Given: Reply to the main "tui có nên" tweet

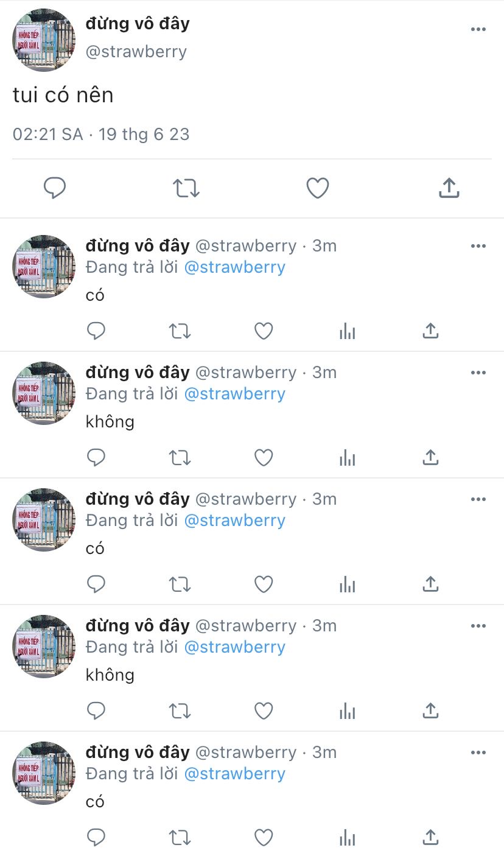Looking at the screenshot, I should tap(55, 188).
